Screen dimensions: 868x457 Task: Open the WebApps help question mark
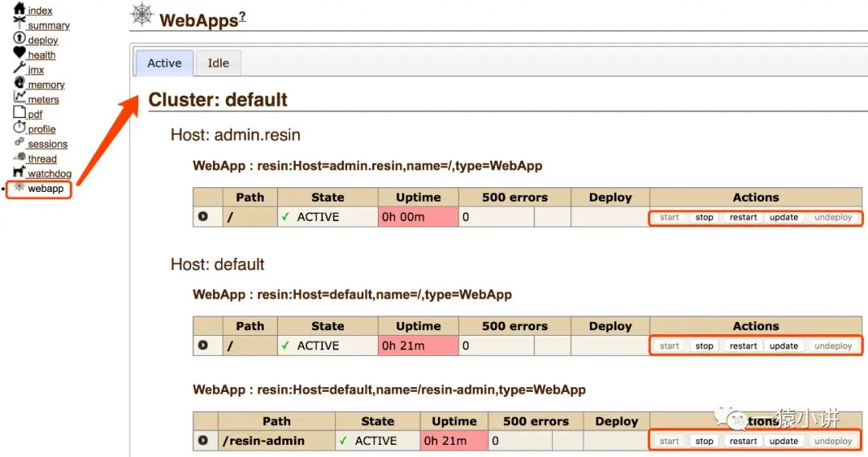(x=243, y=16)
